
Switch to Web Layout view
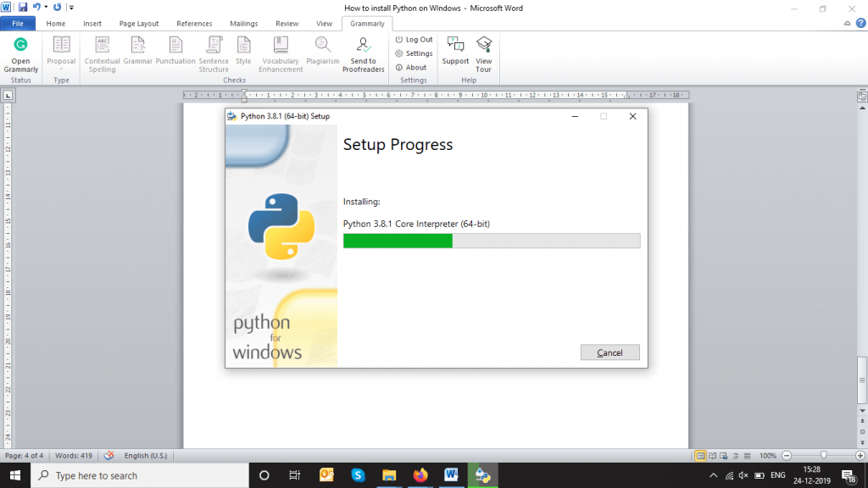pos(724,456)
